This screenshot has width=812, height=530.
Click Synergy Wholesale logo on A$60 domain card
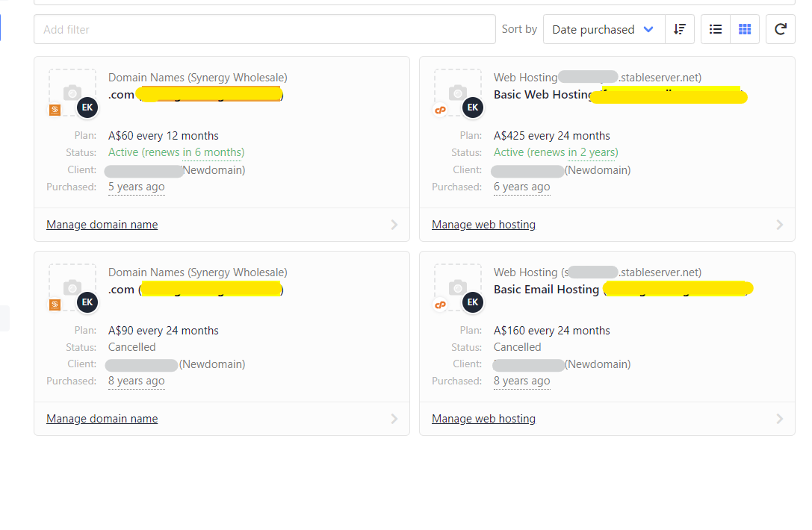point(55,110)
